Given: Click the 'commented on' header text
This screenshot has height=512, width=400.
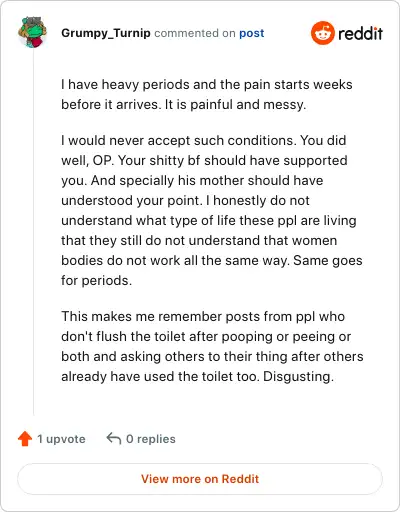Looking at the screenshot, I should tap(195, 33).
